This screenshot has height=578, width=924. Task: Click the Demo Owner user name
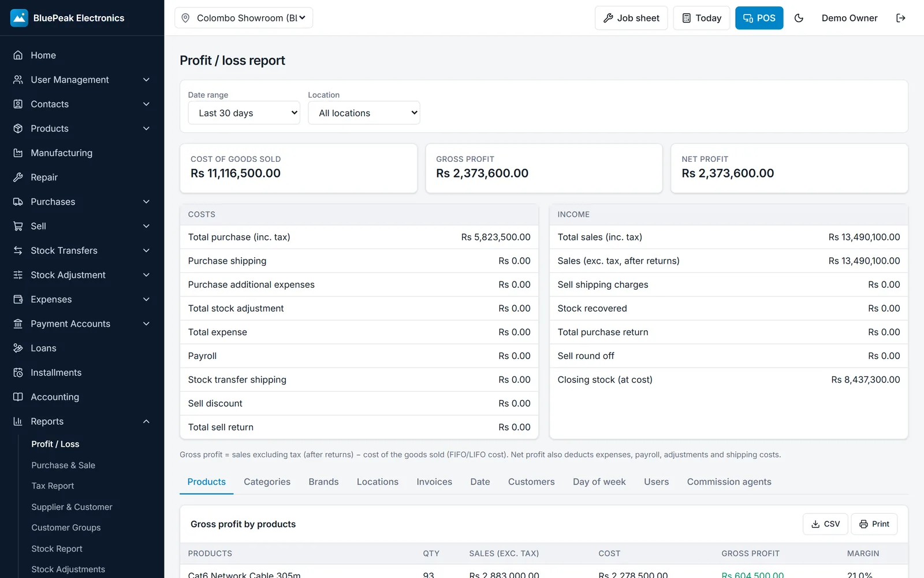coord(850,18)
